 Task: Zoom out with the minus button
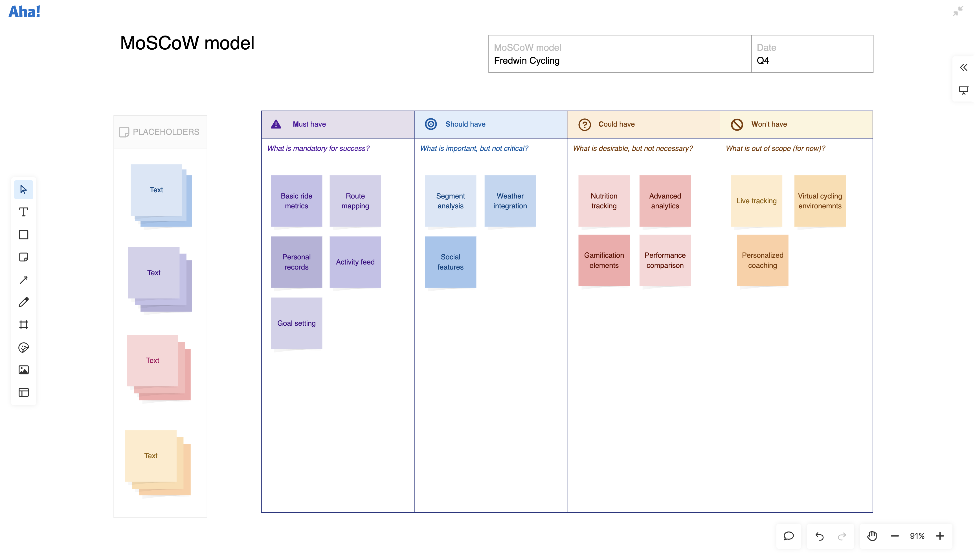895,536
